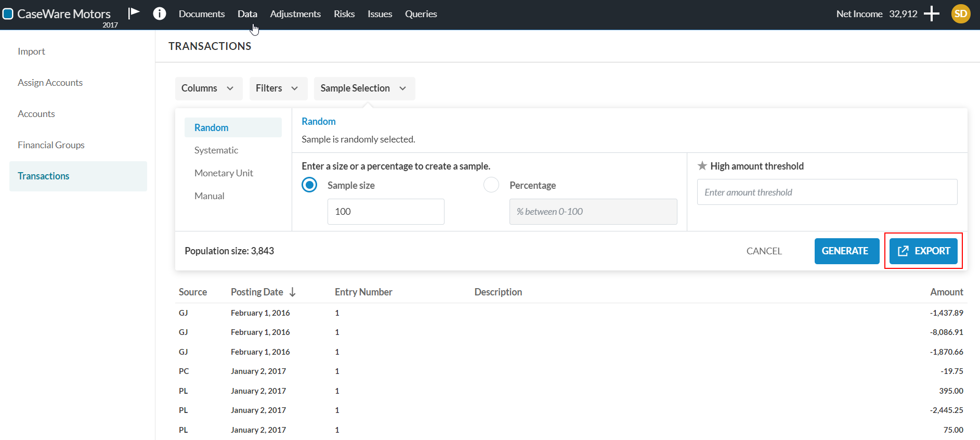980x440 pixels.
Task: Open the Adjustments menu
Action: click(295, 14)
